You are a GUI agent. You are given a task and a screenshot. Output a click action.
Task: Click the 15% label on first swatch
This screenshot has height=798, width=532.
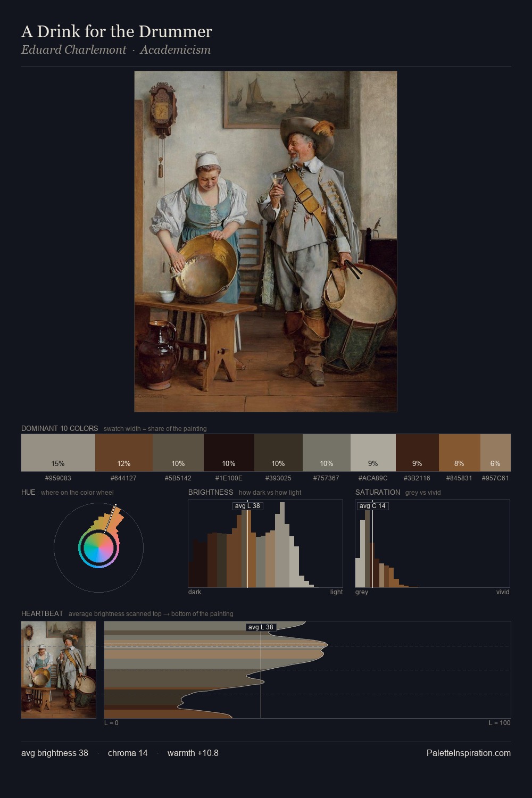pos(58,463)
